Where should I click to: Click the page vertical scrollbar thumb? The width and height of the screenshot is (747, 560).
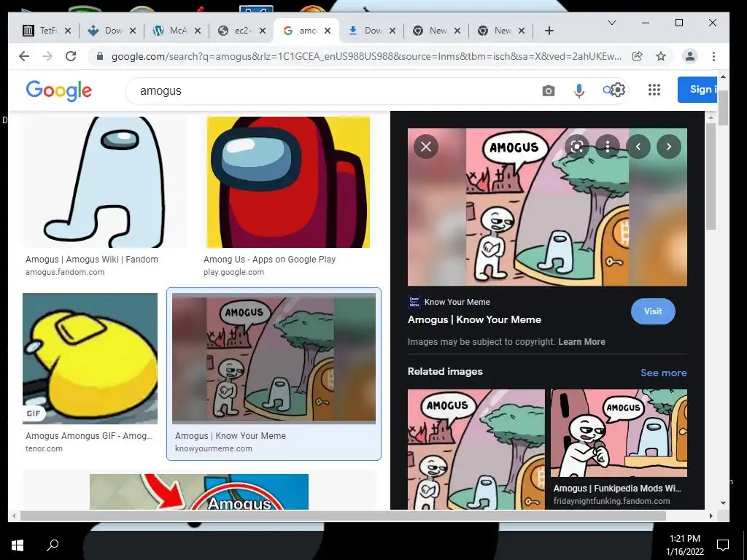[x=723, y=107]
